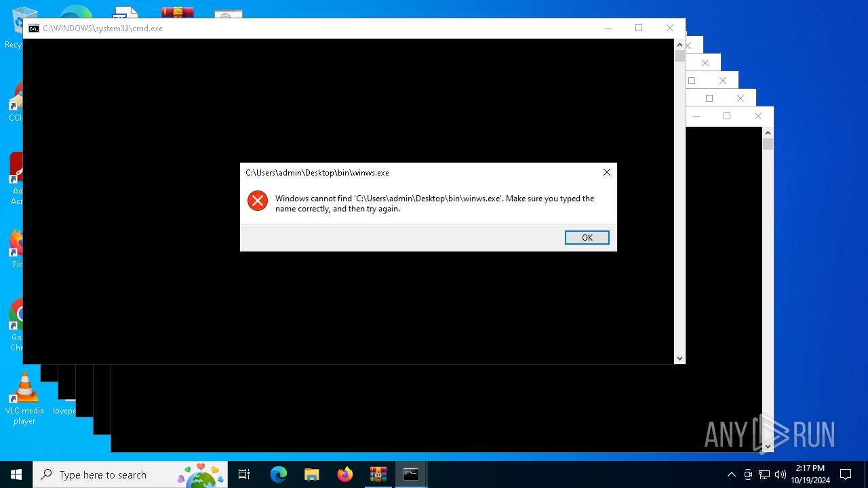
Task: Click the taskbar search box
Action: [131, 474]
